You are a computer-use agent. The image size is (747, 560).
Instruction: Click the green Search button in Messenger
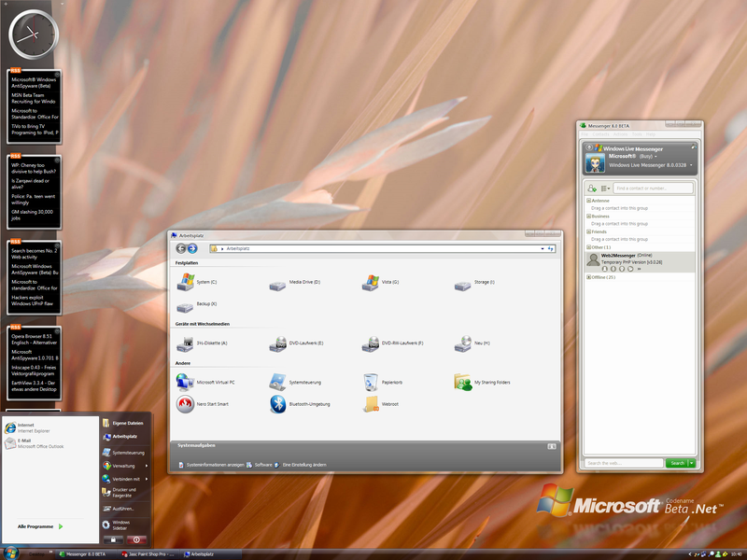click(679, 463)
